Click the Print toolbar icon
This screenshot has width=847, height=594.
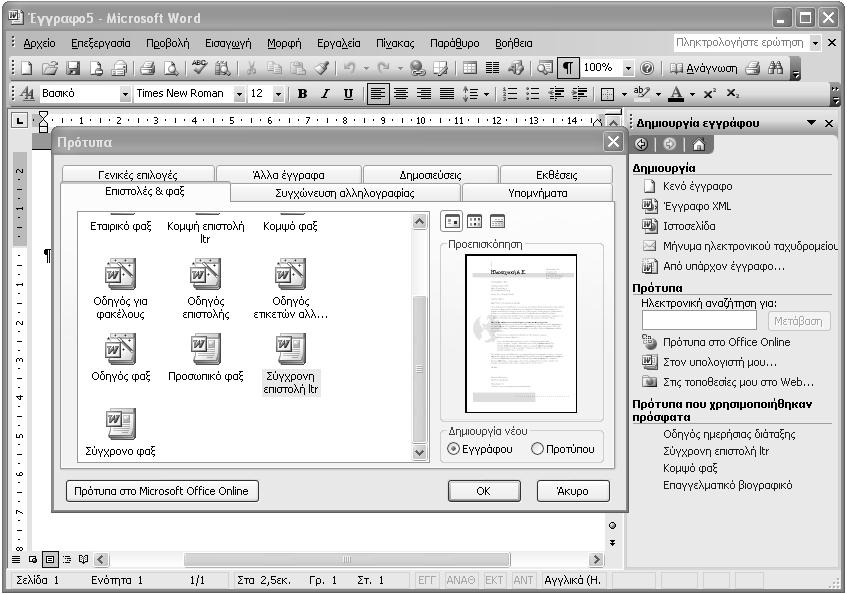click(147, 68)
